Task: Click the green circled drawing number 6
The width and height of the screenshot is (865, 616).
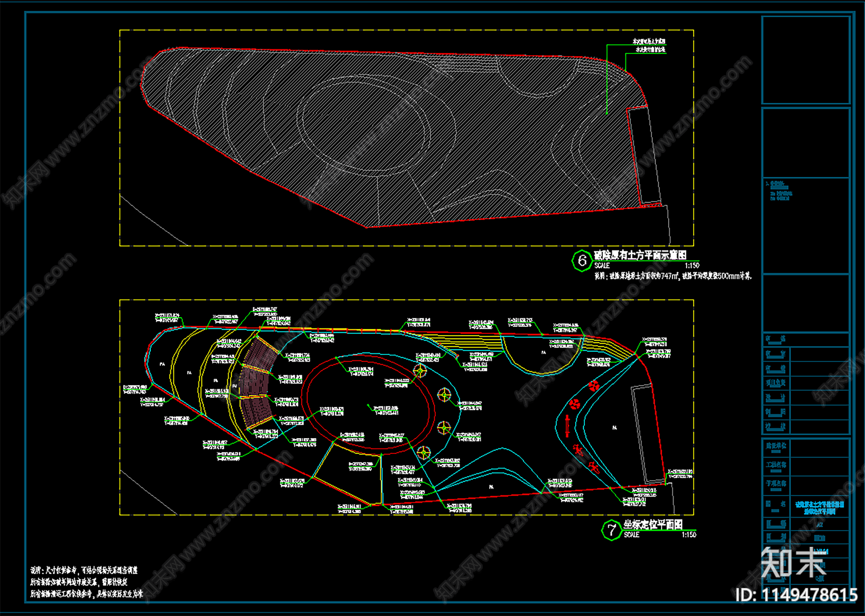Action: tap(582, 261)
